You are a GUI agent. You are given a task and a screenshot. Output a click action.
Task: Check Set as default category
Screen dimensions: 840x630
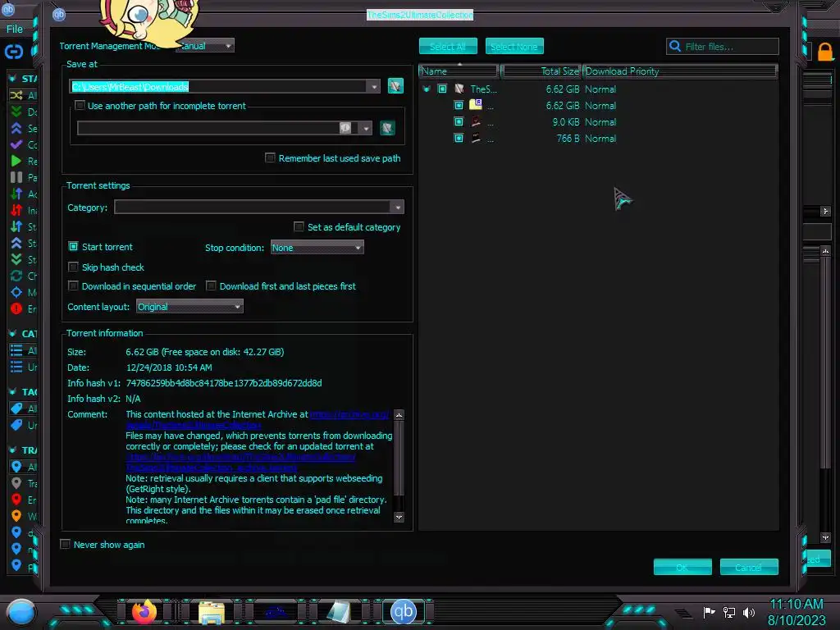(299, 227)
